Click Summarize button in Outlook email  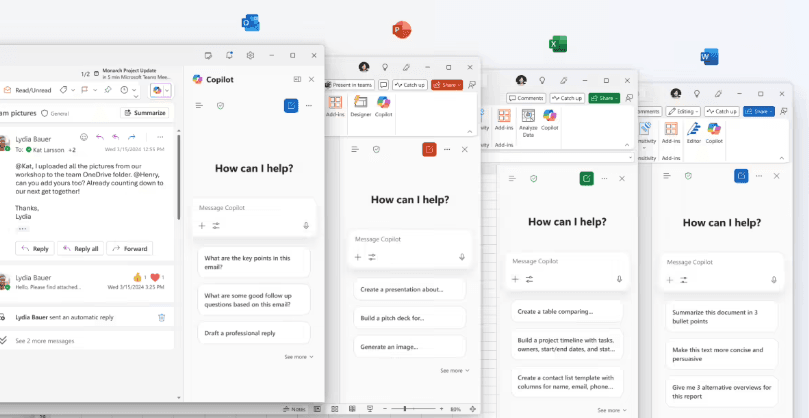point(144,113)
